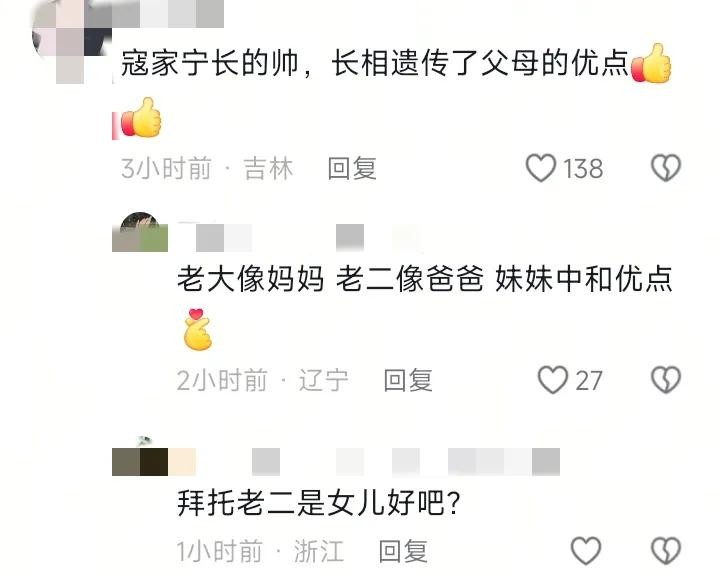This screenshot has height=576, width=720.
Task: Select the reply text 老大像妈妈 老二像爸爸
Action: (x=330, y=278)
